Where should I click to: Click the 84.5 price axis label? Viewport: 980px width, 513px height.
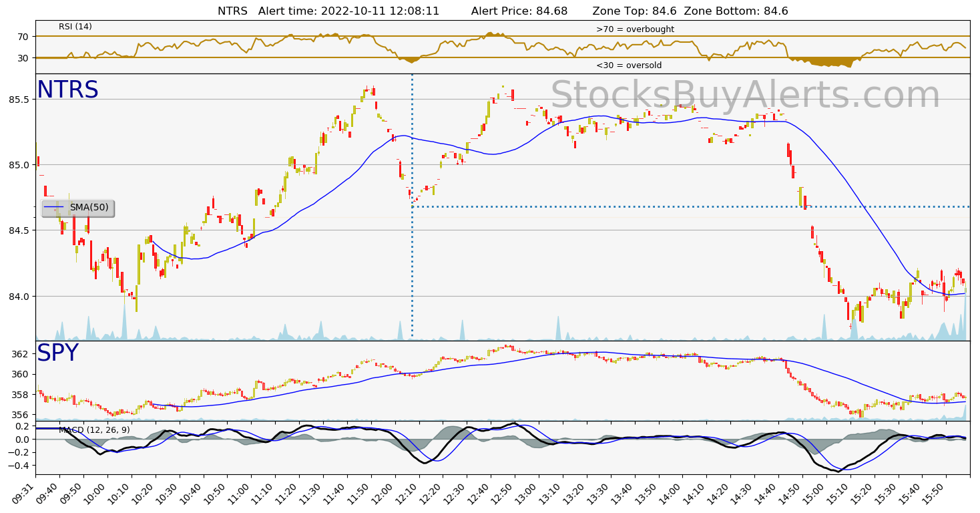20,230
